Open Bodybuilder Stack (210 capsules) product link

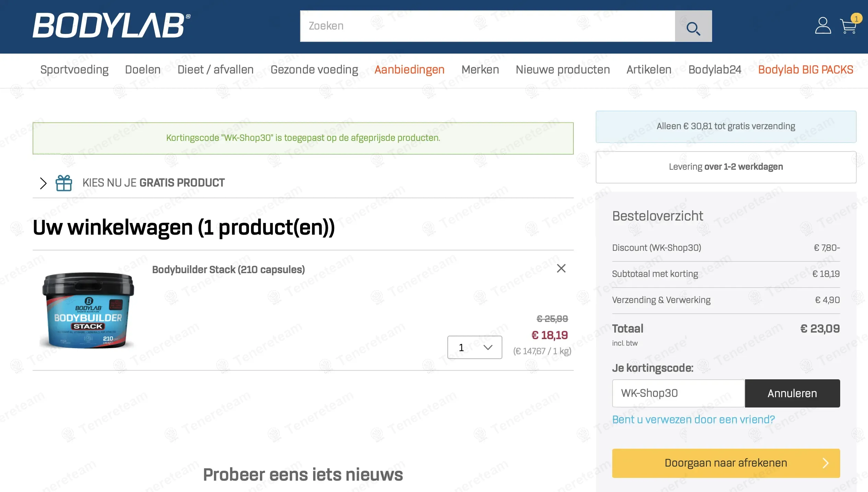tap(228, 270)
